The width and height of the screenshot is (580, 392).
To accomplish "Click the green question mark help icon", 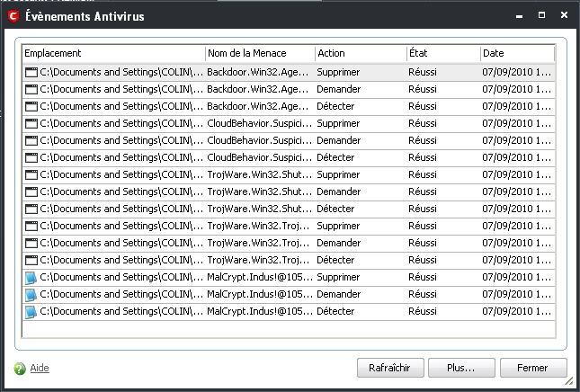I will click(x=20, y=369).
